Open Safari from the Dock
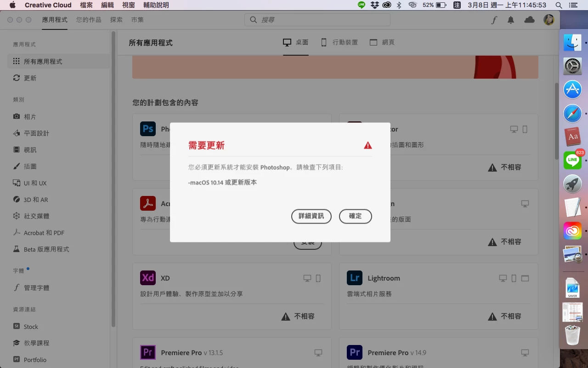Screen dimensions: 588x368 pos(572,114)
